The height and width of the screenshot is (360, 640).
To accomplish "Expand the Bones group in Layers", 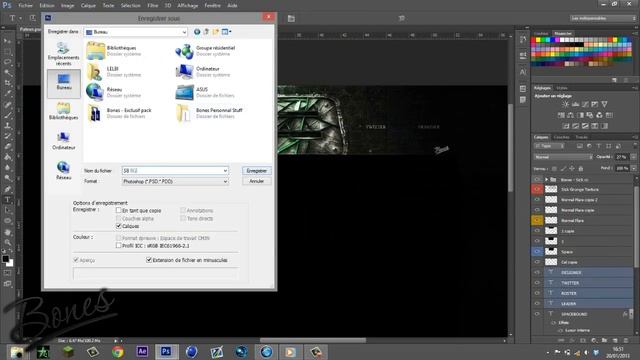I will tap(547, 180).
